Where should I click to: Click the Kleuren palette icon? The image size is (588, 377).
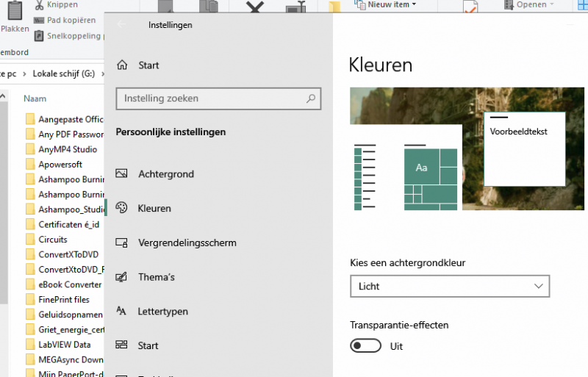click(122, 208)
